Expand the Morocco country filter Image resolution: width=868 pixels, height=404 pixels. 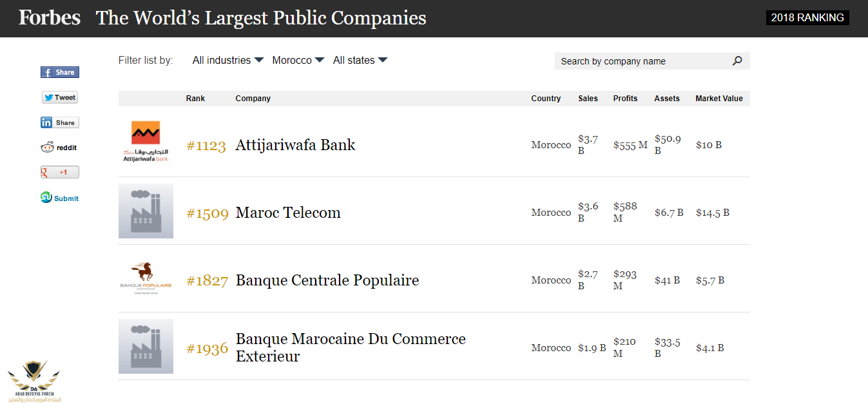click(x=298, y=60)
